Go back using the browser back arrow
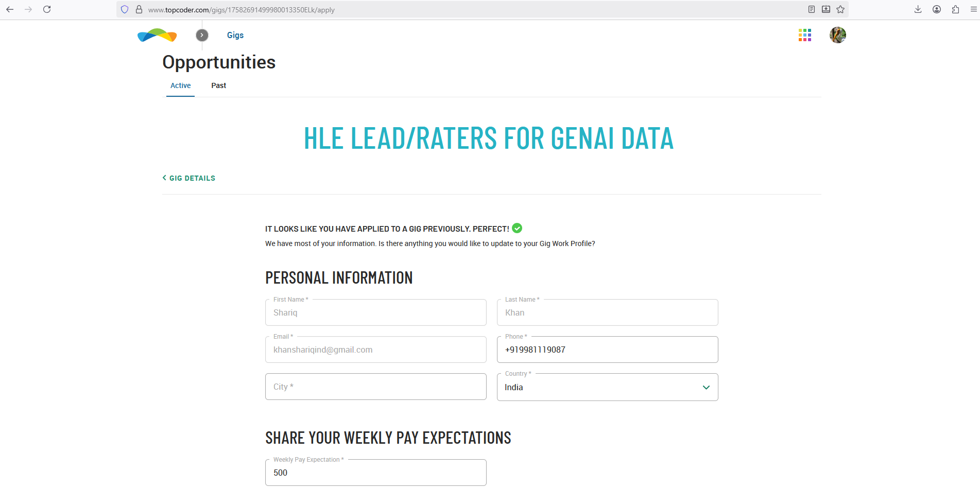Screen dimensions: 980x488 [10, 9]
